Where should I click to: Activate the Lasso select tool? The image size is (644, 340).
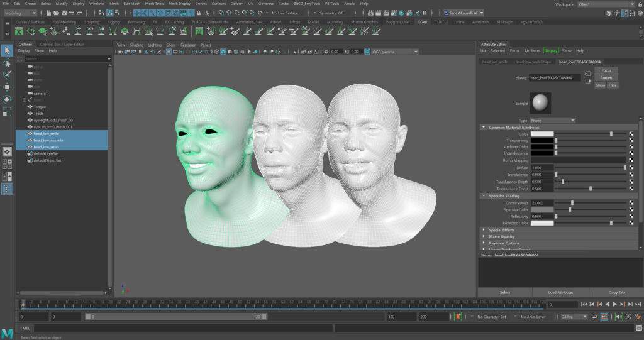(x=7, y=63)
